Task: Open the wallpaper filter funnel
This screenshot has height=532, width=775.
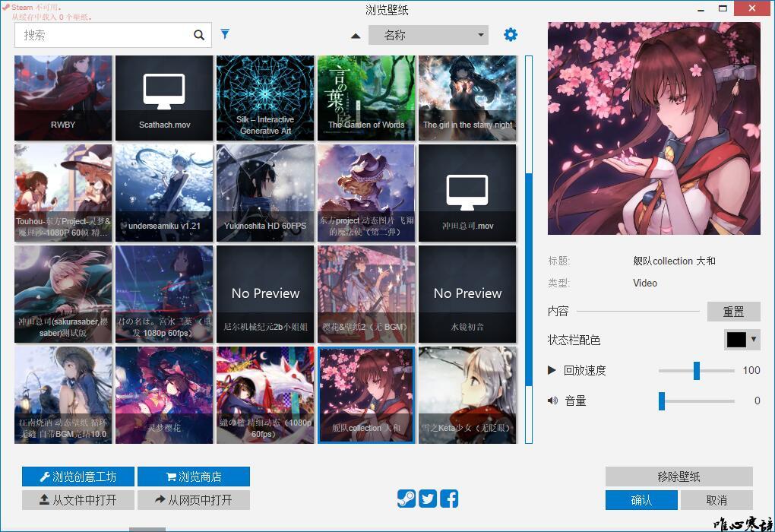Action: click(225, 33)
